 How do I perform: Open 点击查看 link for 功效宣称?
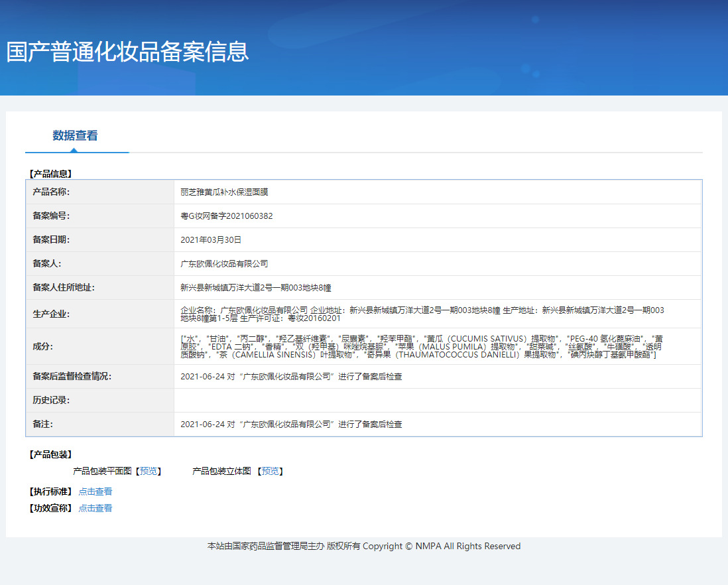click(95, 508)
